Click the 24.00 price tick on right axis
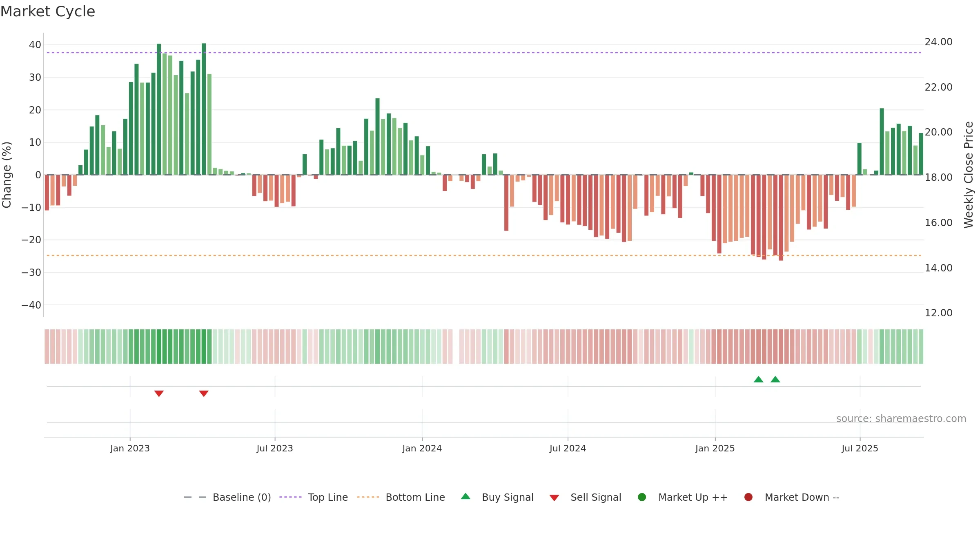980x551 pixels. pyautogui.click(x=938, y=42)
